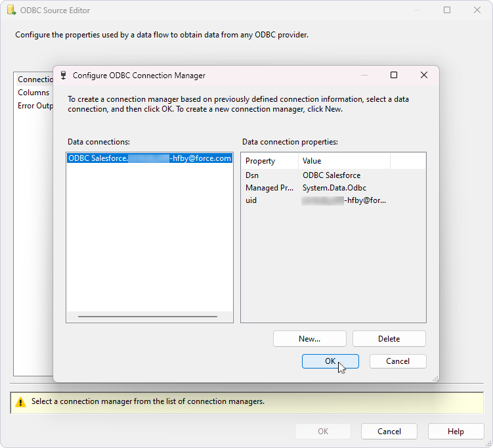Maximize the Configure ODBC Connection Manager dialog
Viewport: 493px width, 448px height.
[394, 76]
